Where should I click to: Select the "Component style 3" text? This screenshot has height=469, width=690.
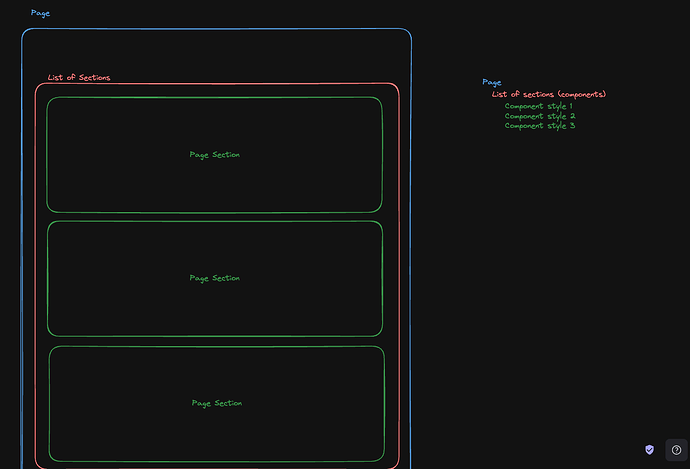[539, 126]
